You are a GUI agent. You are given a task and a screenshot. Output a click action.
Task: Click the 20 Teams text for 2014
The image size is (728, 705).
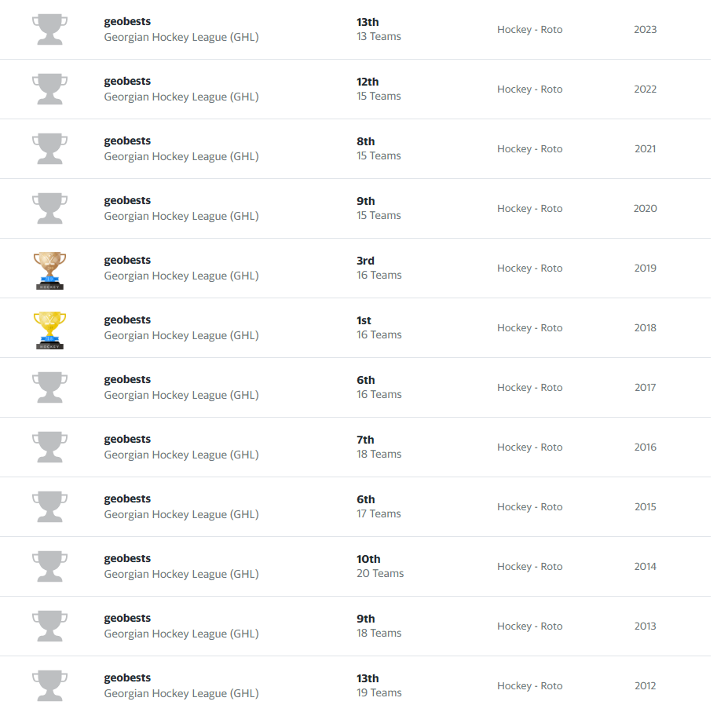tap(380, 573)
